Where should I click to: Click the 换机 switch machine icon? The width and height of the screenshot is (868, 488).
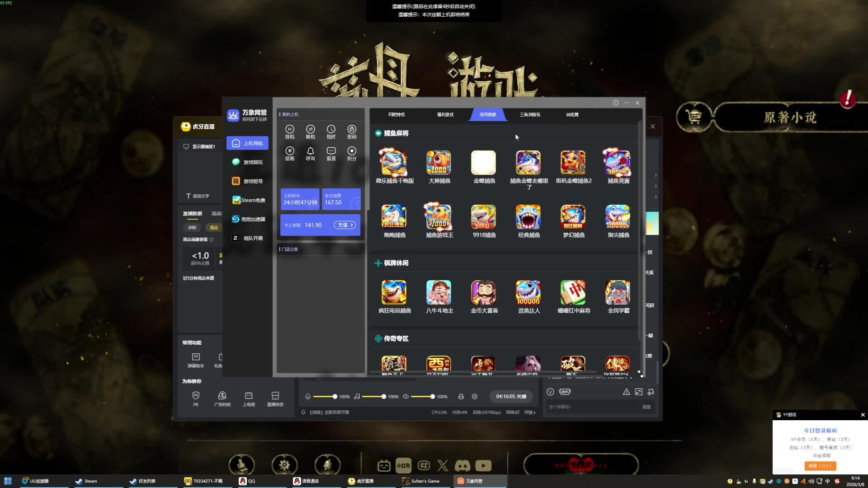pyautogui.click(x=310, y=130)
